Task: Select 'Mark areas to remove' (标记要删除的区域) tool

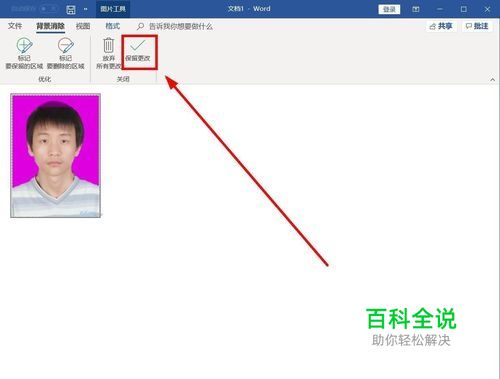Action: pyautogui.click(x=66, y=54)
